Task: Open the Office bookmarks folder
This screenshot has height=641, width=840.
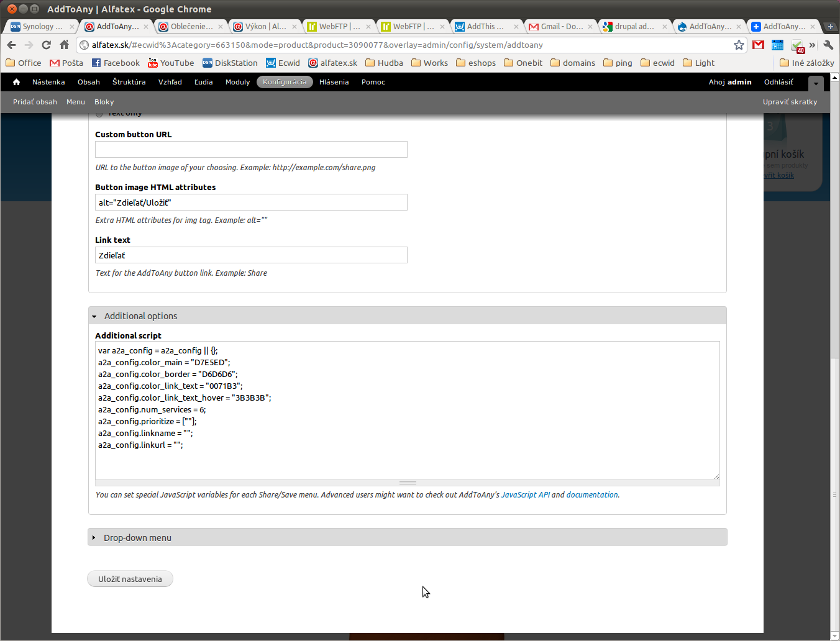Action: click(x=24, y=63)
